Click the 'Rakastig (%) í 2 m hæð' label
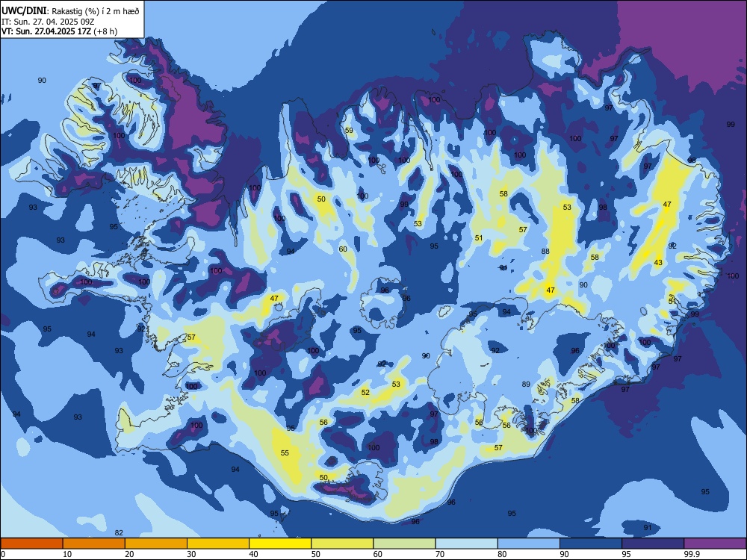 click(x=96, y=11)
